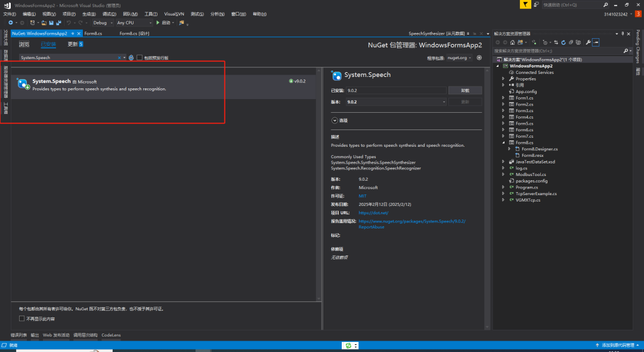The width and height of the screenshot is (644, 352).
Task: Open the MIT license link
Action: pyautogui.click(x=363, y=196)
